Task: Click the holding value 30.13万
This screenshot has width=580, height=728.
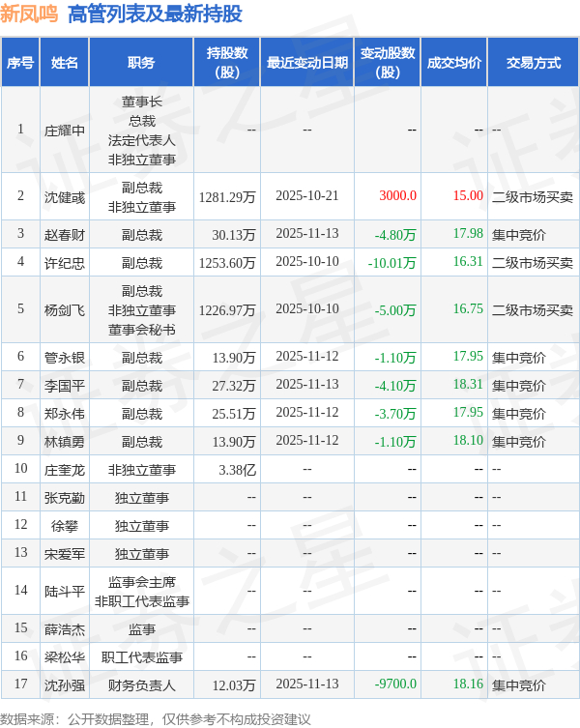Action: point(234,235)
